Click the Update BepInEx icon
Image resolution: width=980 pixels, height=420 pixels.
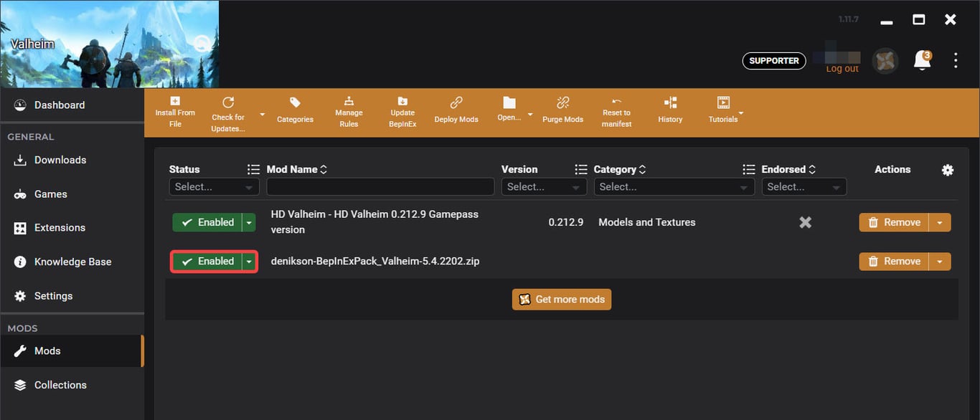click(402, 111)
